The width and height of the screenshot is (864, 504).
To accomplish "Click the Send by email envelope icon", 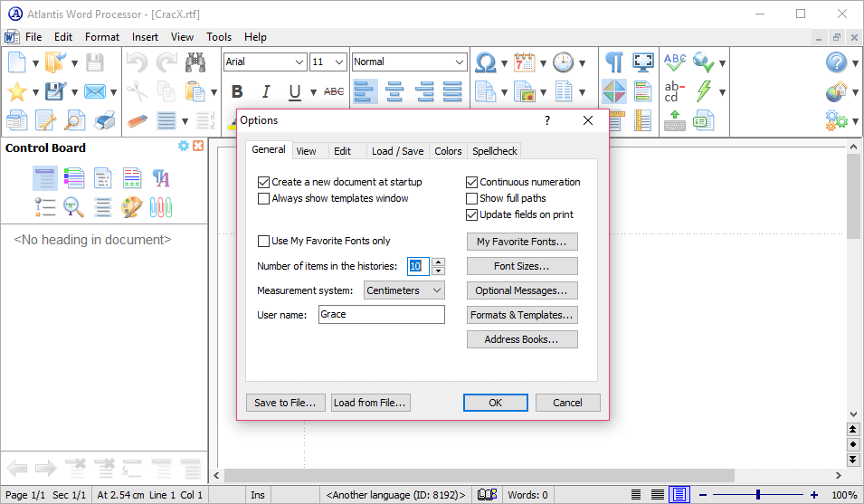I will (x=95, y=91).
